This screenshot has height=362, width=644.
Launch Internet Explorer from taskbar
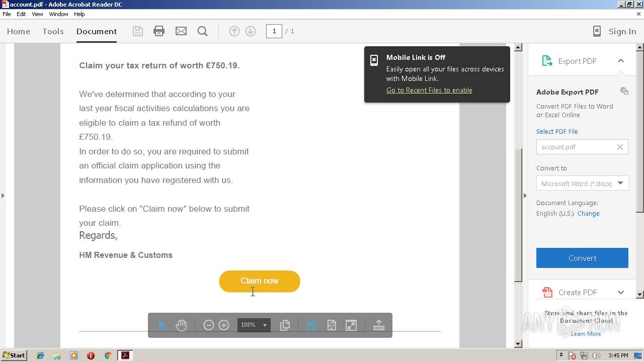pyautogui.click(x=40, y=355)
